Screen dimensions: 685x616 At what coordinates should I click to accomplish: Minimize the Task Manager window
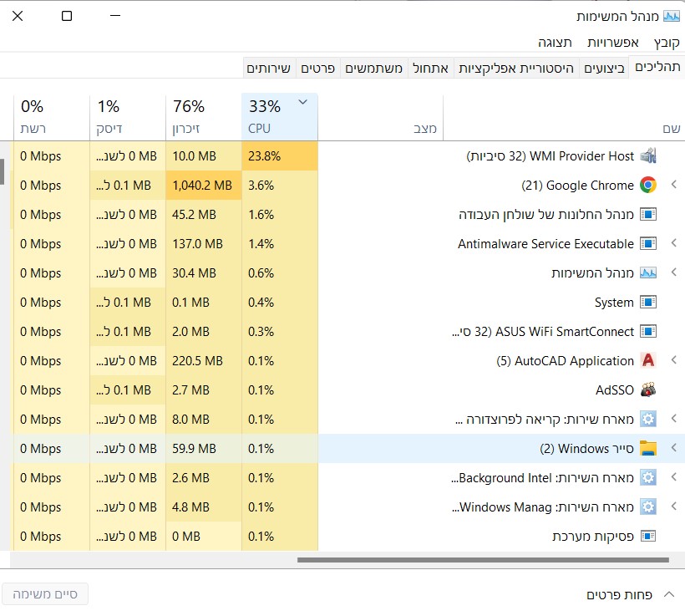tap(115, 16)
